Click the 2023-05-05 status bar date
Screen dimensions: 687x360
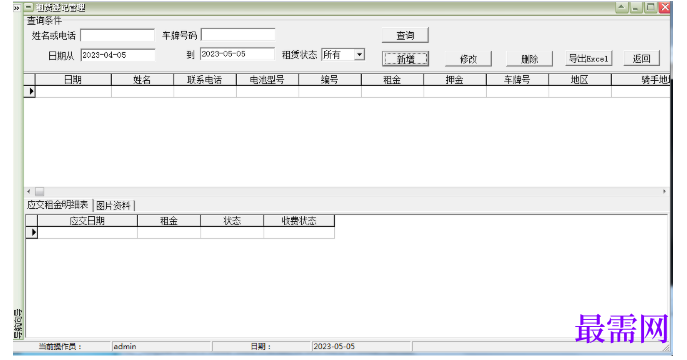click(361, 346)
